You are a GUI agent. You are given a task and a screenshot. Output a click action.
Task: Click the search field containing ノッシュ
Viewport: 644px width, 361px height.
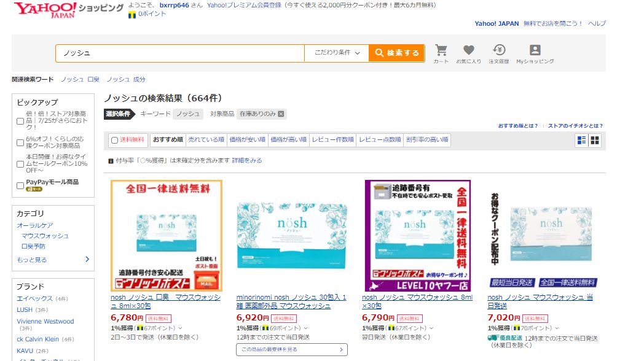coord(179,53)
